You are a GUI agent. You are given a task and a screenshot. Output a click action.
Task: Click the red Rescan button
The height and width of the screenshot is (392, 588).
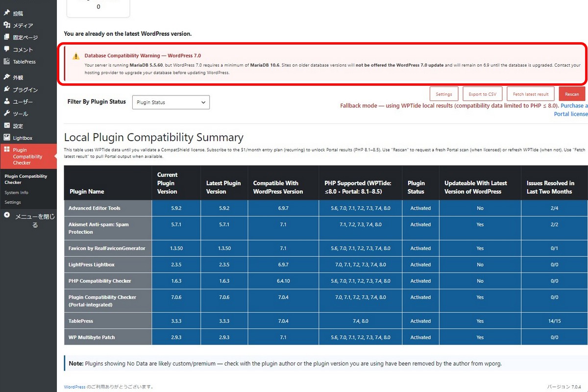[572, 94]
